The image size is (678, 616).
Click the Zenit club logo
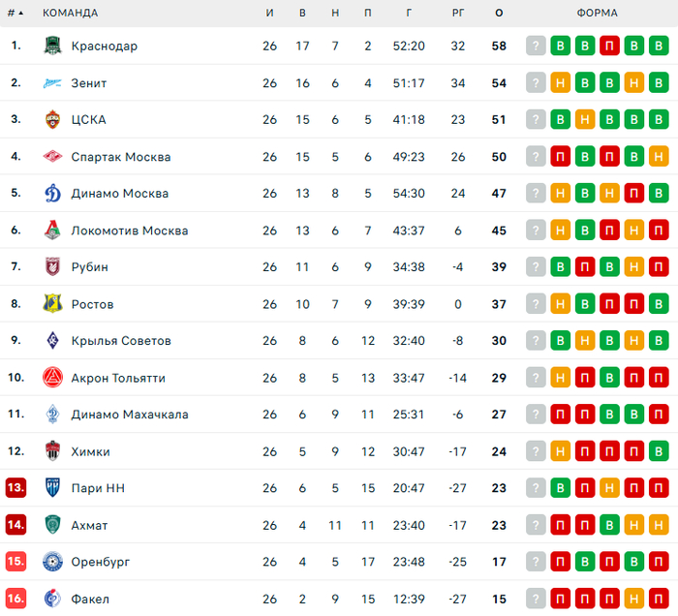pos(53,83)
